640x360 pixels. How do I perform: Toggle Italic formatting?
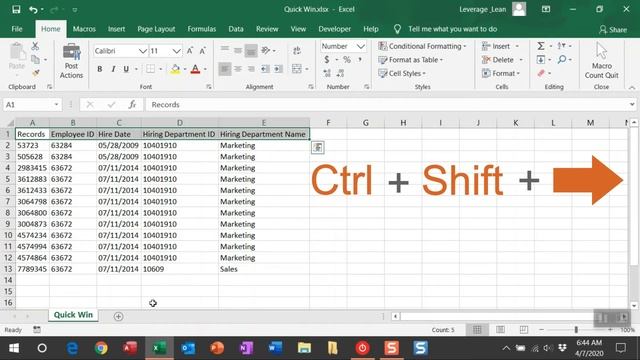pos(113,69)
